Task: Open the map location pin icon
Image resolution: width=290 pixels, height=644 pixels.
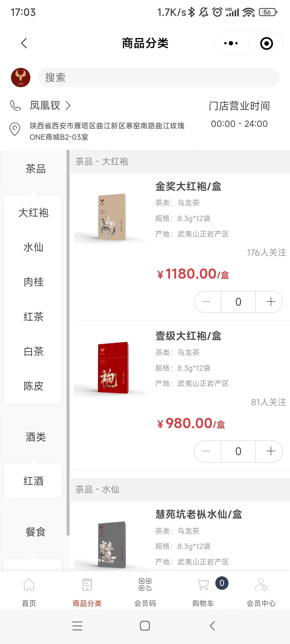Action: click(x=15, y=129)
